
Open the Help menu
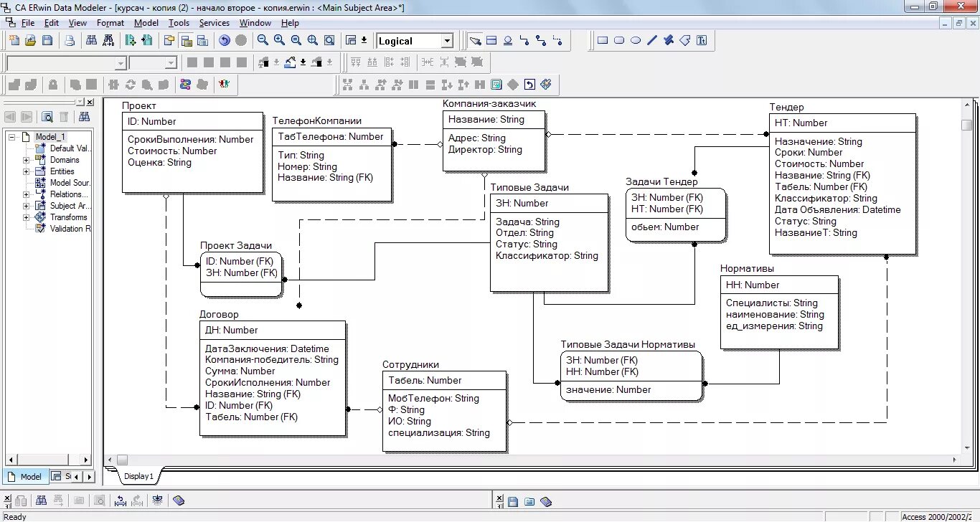pyautogui.click(x=290, y=23)
